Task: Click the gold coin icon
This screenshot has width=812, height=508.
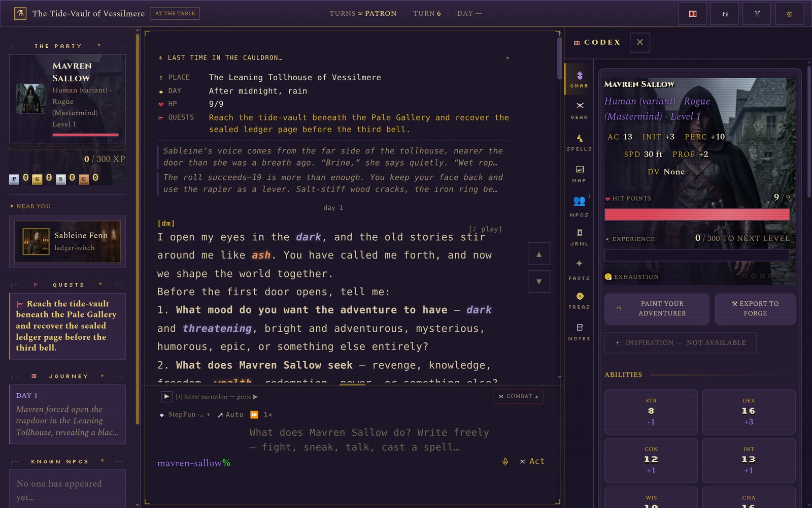Action: point(38,179)
